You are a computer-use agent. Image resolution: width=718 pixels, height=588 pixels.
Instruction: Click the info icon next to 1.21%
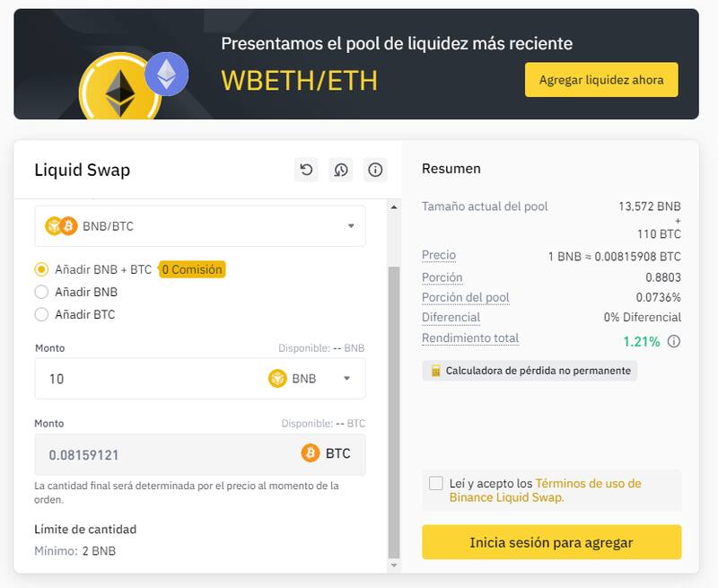pyautogui.click(x=674, y=341)
